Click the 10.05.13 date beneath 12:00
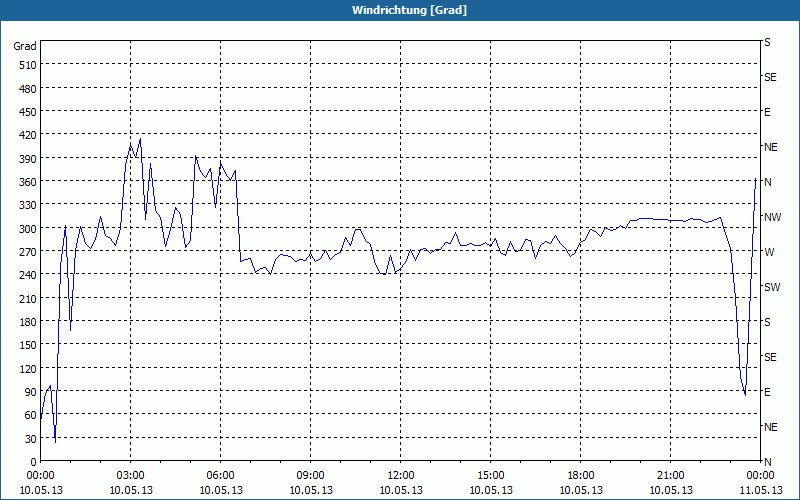Screen dimensions: 800x500 pyautogui.click(x=401, y=490)
